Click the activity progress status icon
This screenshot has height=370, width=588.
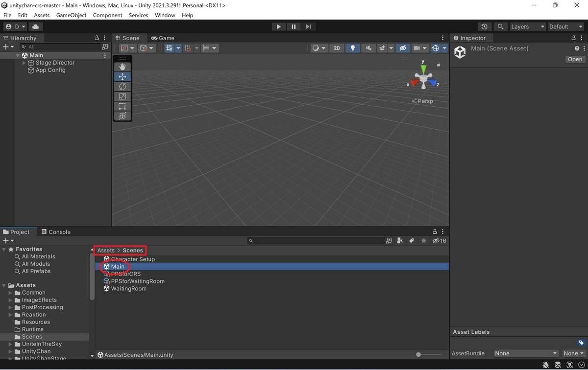[x=581, y=365]
